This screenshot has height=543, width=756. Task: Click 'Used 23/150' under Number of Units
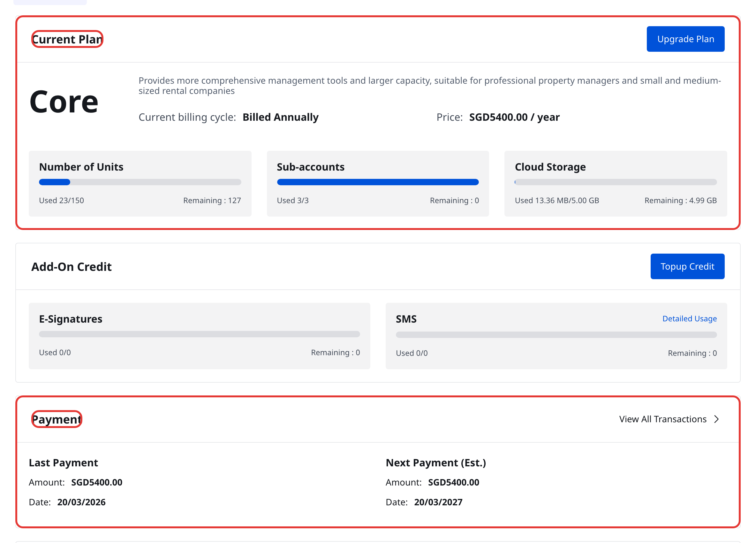(x=61, y=201)
